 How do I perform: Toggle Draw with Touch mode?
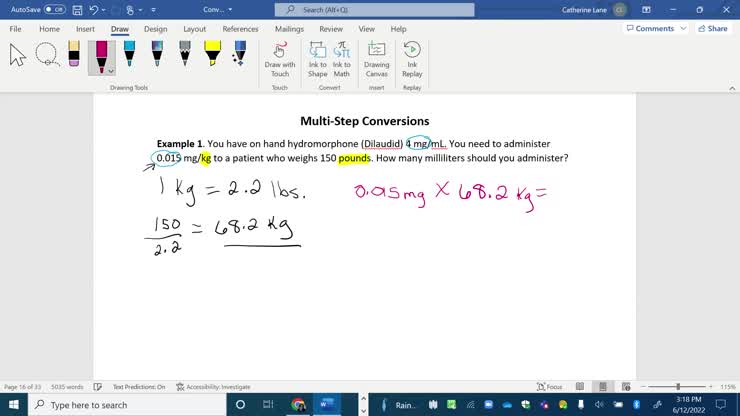pos(280,58)
